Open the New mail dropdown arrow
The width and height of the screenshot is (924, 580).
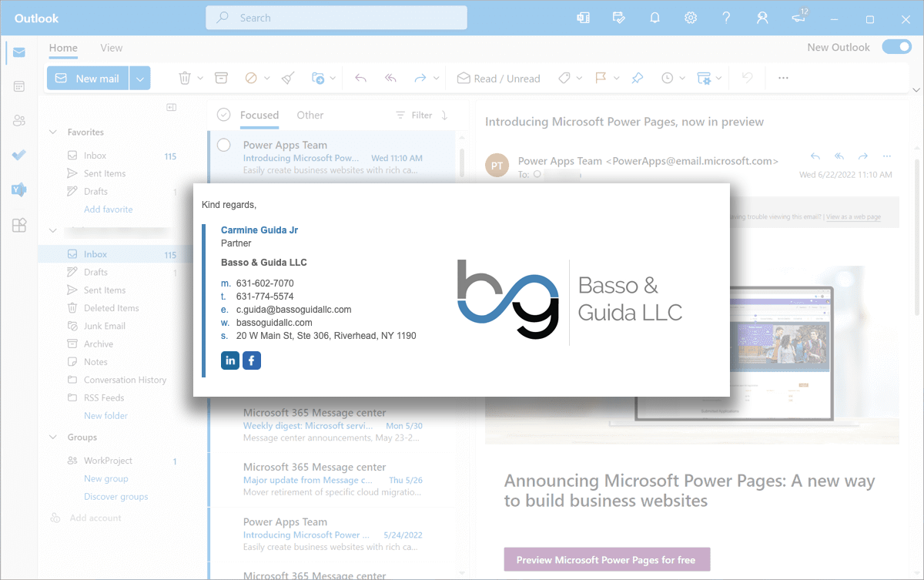[140, 78]
